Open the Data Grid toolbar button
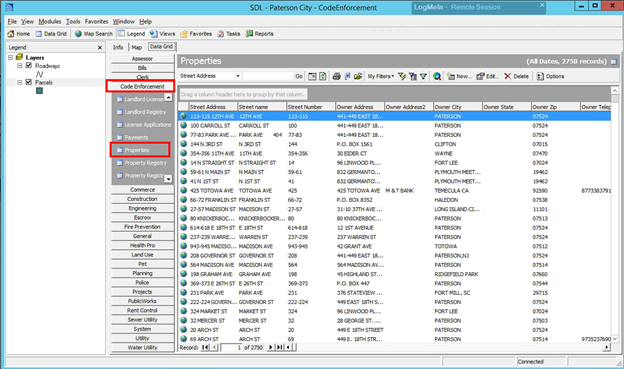The height and width of the screenshot is (369, 624). [x=51, y=34]
